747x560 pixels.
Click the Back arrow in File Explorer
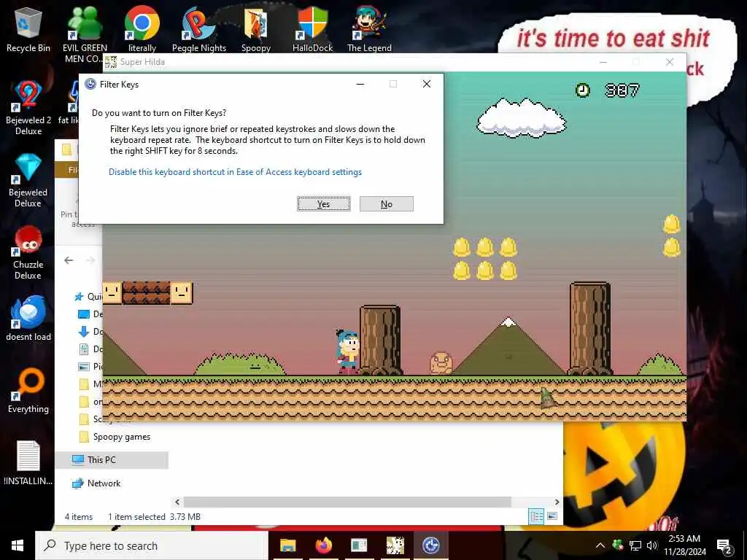point(69,260)
